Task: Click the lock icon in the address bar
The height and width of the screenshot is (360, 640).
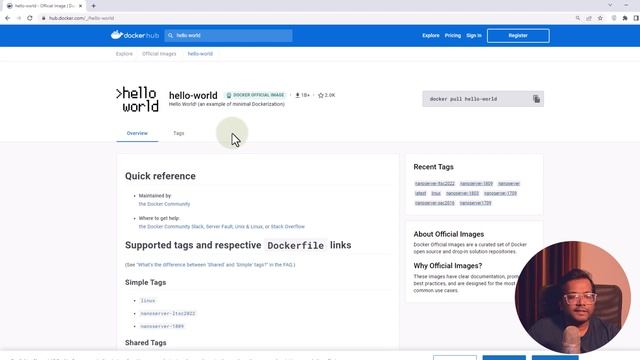Action: [x=43, y=18]
